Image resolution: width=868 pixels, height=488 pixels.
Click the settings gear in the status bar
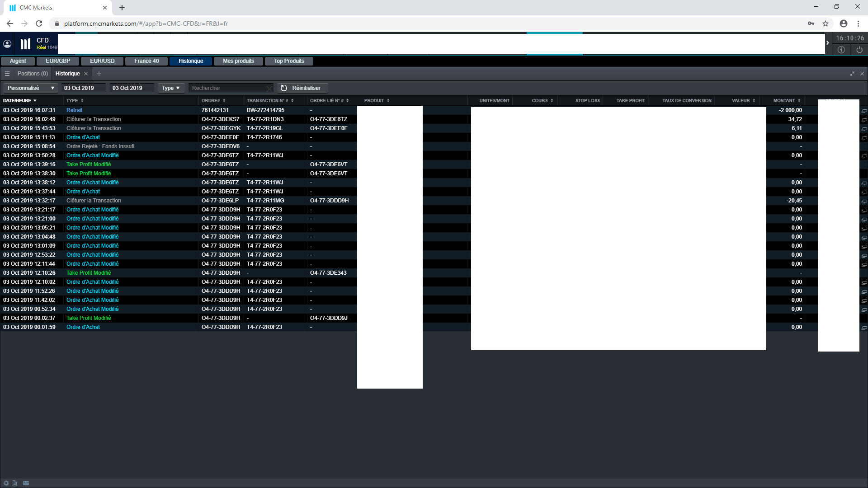pos(6,483)
